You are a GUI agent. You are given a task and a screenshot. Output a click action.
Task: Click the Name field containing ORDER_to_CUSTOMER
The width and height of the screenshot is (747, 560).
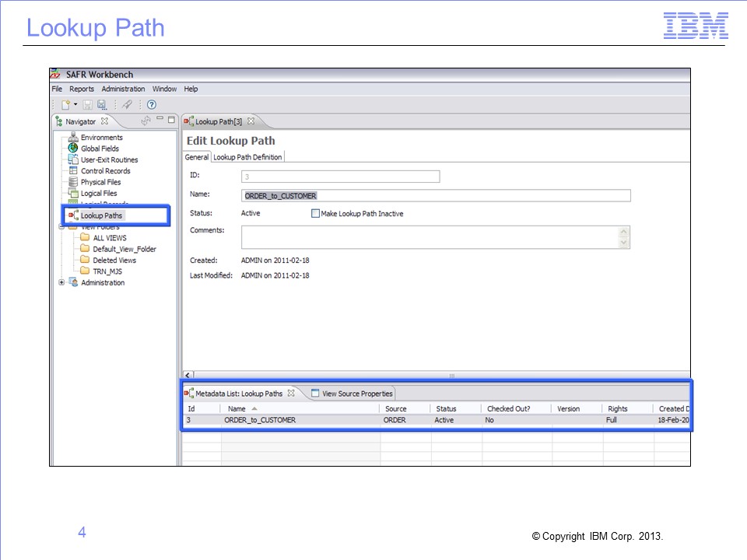pyautogui.click(x=436, y=196)
